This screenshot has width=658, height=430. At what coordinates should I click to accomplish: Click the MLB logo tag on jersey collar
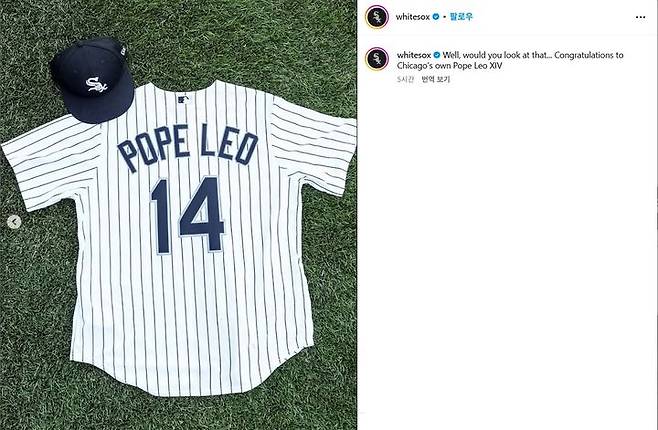tap(183, 99)
